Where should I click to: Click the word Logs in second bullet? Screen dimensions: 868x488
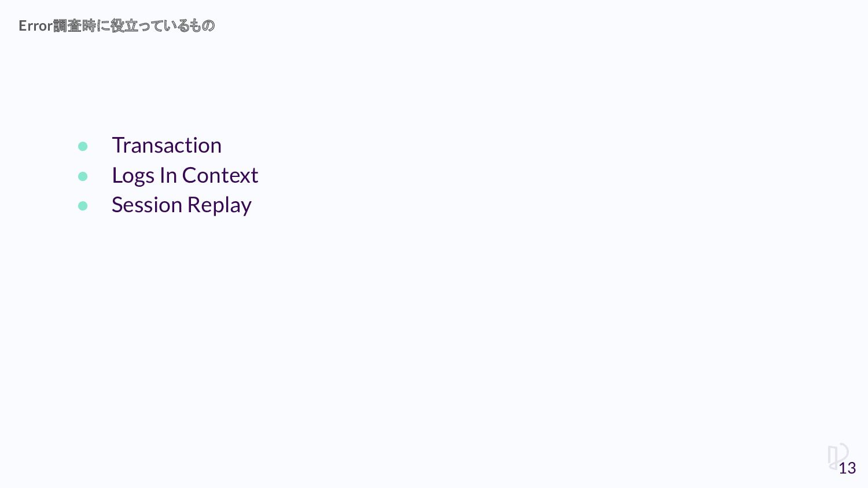(133, 175)
